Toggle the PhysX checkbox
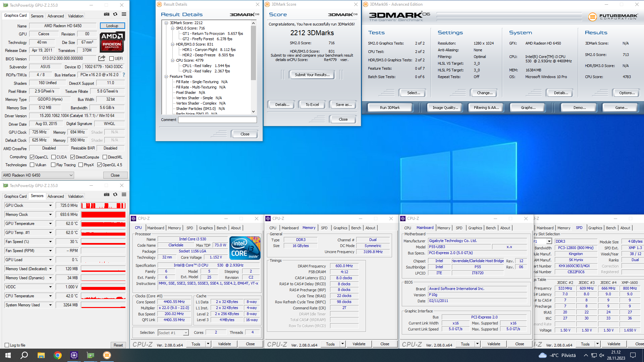This screenshot has width=644, height=362. 80,165
